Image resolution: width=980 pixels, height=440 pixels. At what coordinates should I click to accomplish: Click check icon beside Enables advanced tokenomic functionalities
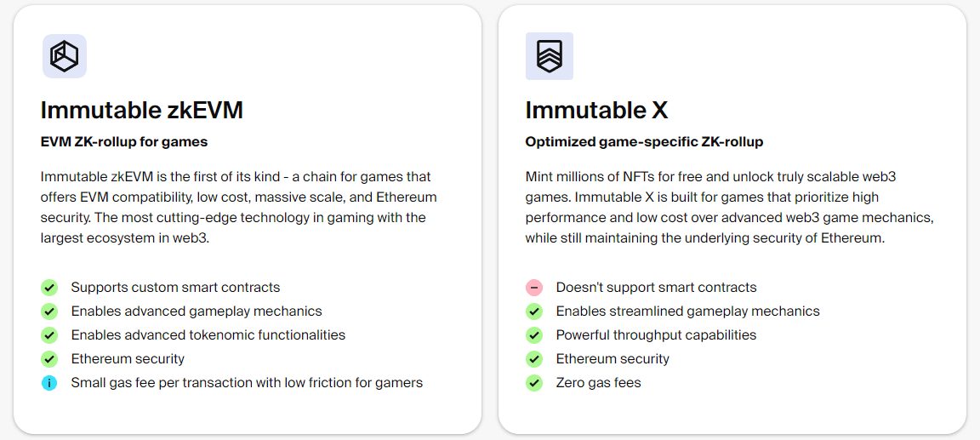(49, 335)
